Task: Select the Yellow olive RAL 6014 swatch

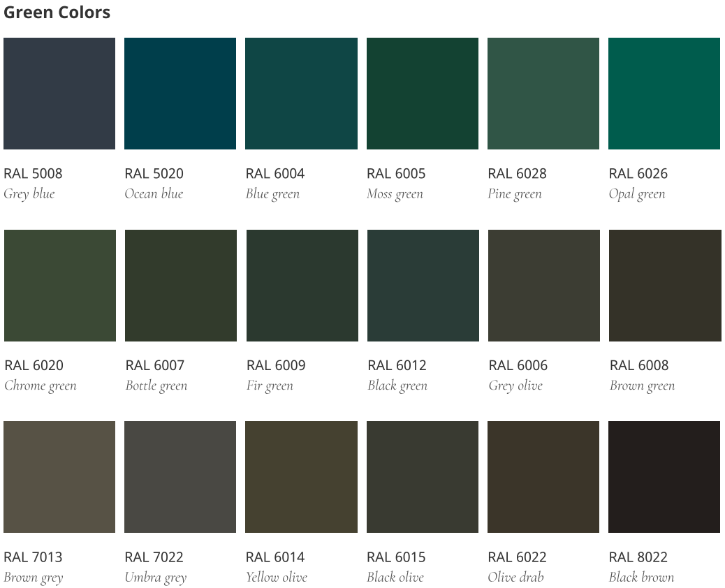Action: 301,477
